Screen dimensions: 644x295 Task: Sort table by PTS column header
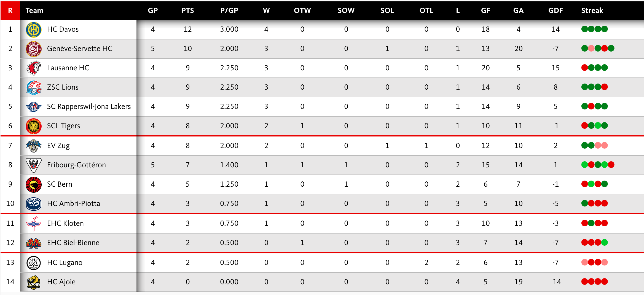[187, 10]
